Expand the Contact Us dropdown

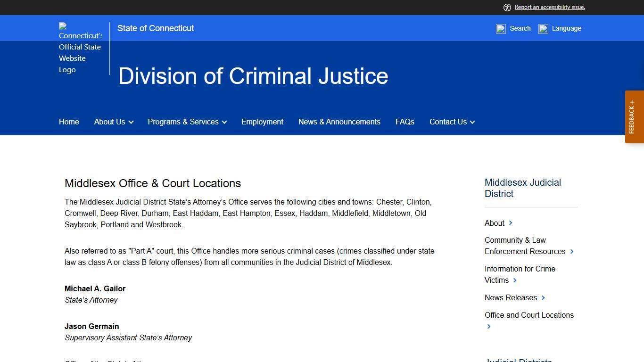click(452, 122)
